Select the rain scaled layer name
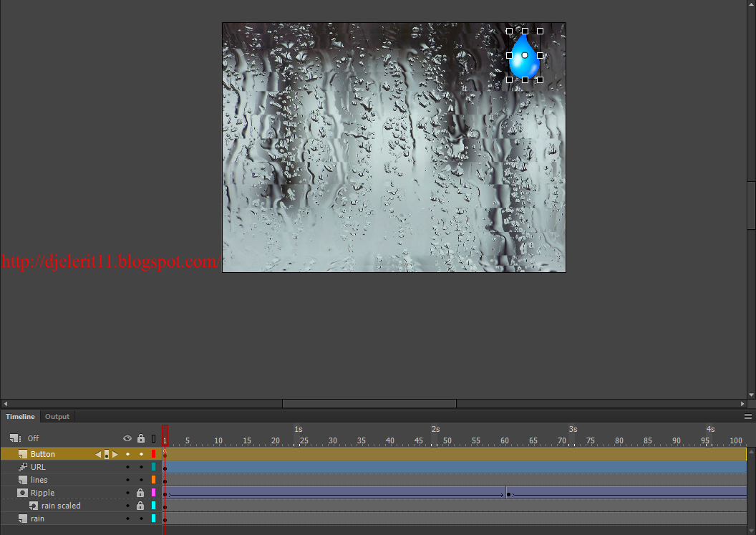 pos(61,506)
